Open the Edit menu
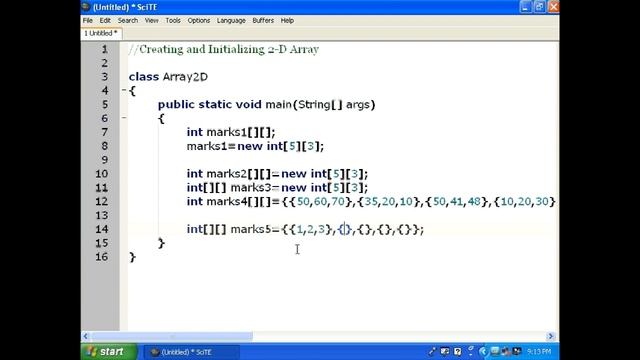The height and width of the screenshot is (360, 640). pyautogui.click(x=105, y=20)
